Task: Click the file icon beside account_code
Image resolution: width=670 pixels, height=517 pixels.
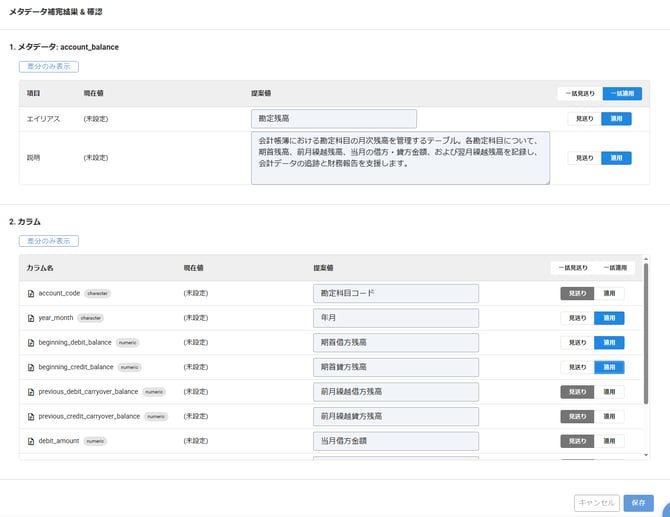Action: click(31, 294)
